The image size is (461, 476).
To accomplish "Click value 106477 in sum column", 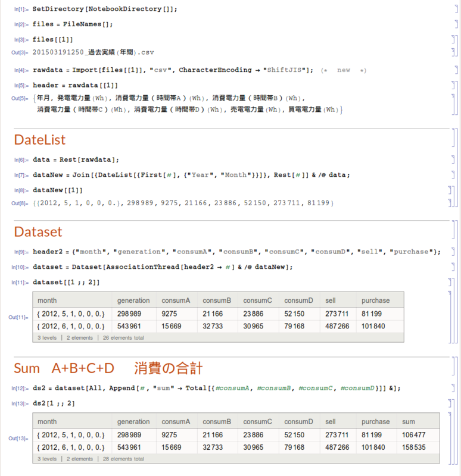I will tap(413, 435).
